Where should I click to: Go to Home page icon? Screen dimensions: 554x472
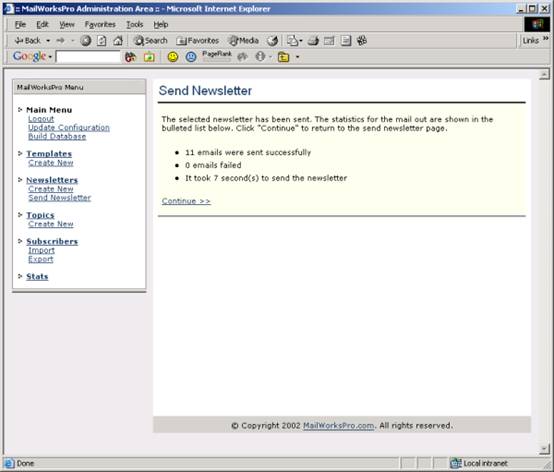point(118,41)
